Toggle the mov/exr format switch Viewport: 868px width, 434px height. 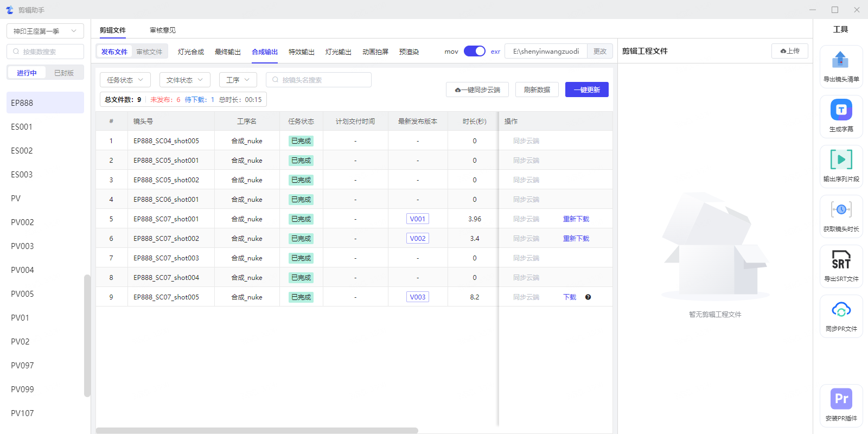click(x=474, y=51)
